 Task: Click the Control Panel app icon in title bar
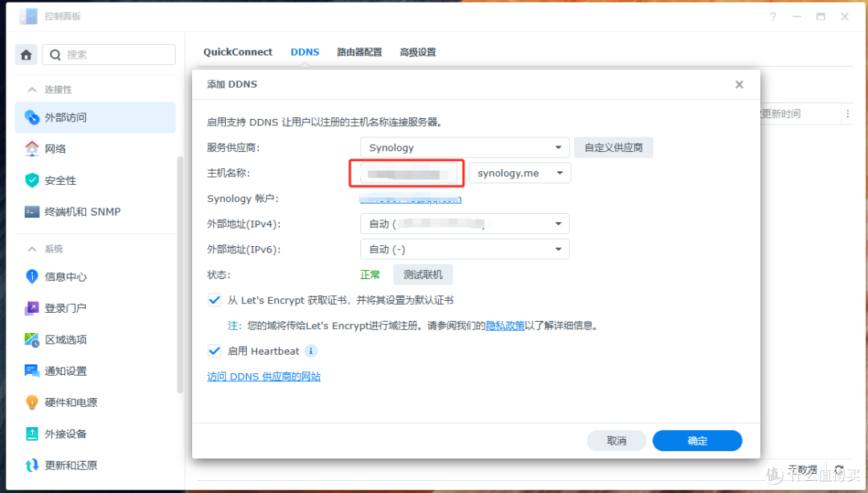(x=29, y=16)
